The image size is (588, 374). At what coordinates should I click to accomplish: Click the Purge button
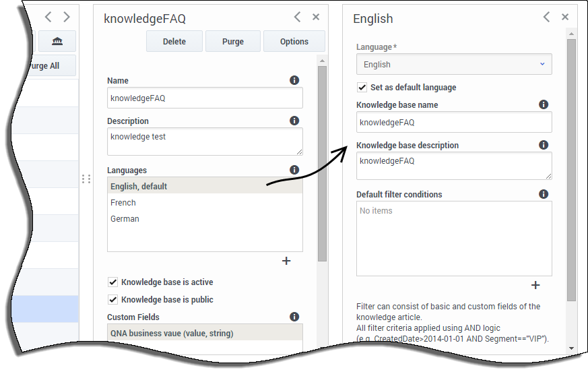233,41
